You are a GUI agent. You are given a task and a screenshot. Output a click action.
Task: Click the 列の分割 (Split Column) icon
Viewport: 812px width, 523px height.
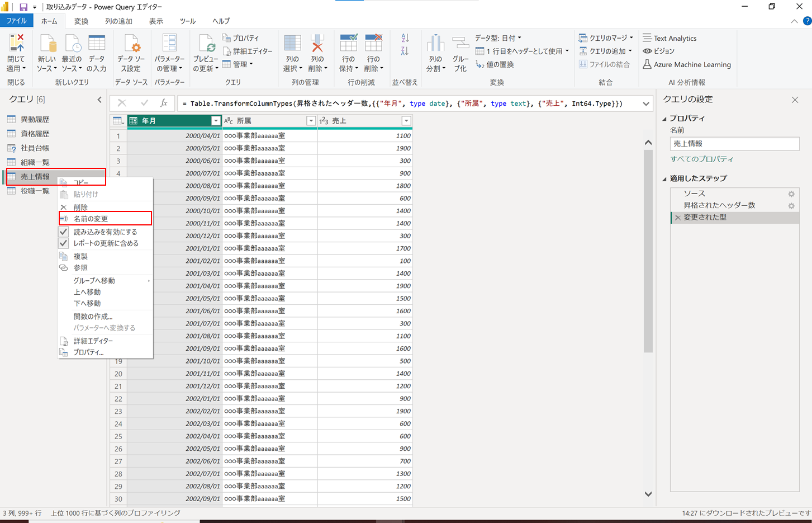(x=435, y=44)
